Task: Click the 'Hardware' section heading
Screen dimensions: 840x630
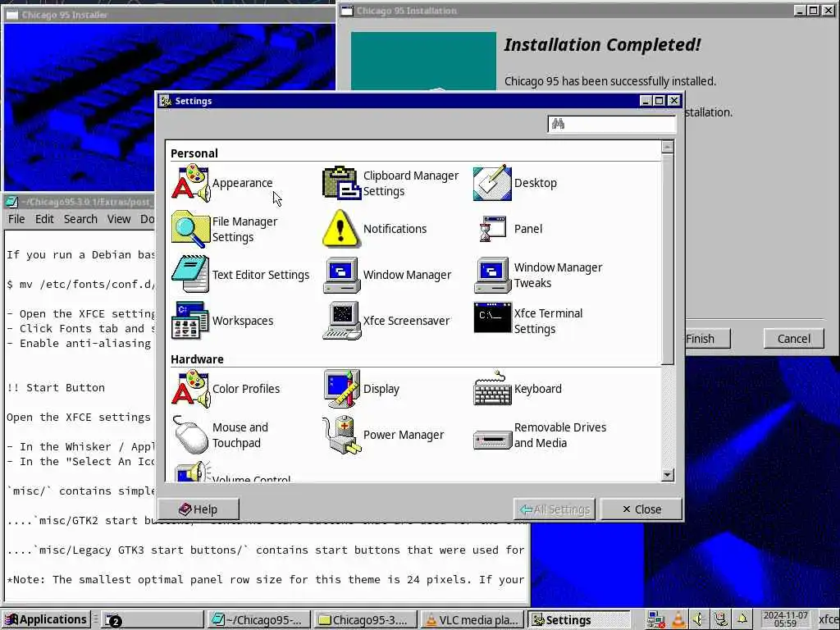Action: (197, 359)
